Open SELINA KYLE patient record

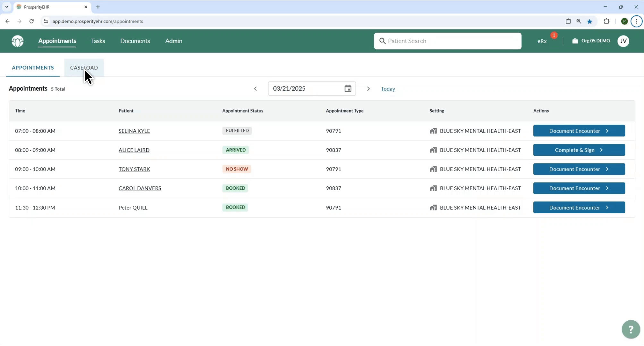coord(134,131)
